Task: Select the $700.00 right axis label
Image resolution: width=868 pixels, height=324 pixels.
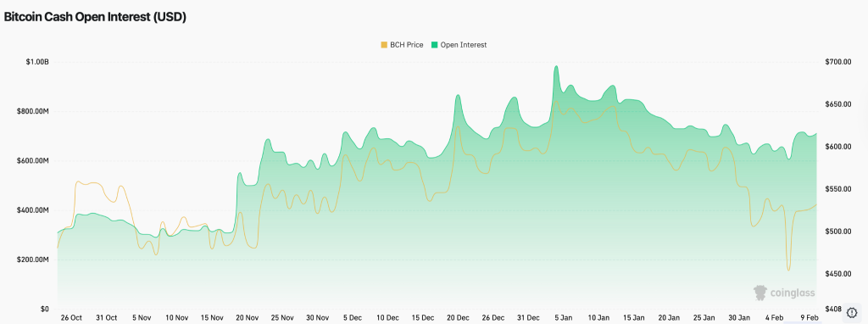Action: (838, 62)
